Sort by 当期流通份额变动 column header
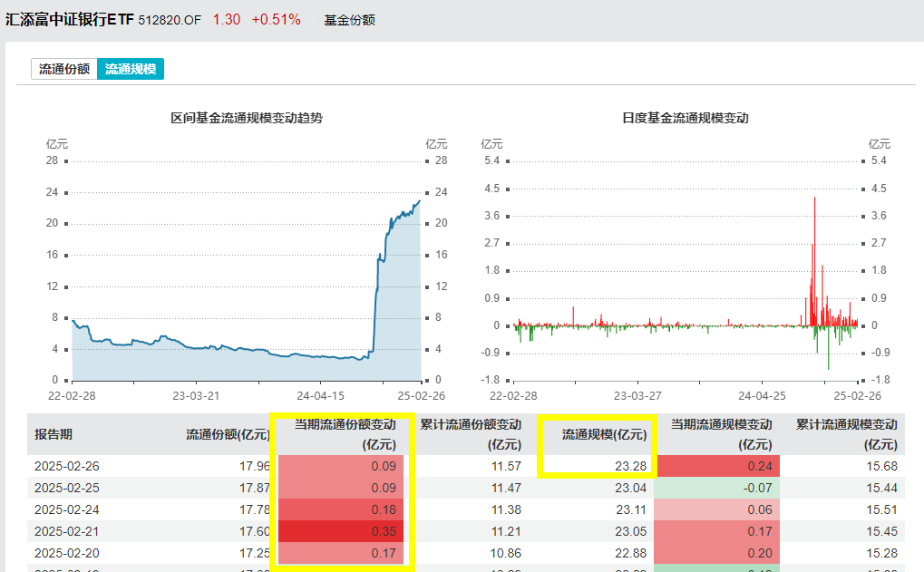 [x=345, y=434]
